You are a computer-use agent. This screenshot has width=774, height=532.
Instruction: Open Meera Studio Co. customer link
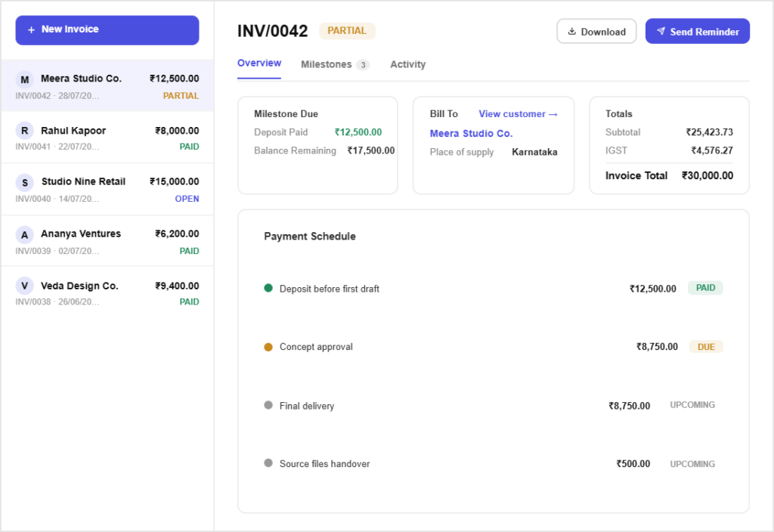(x=471, y=133)
